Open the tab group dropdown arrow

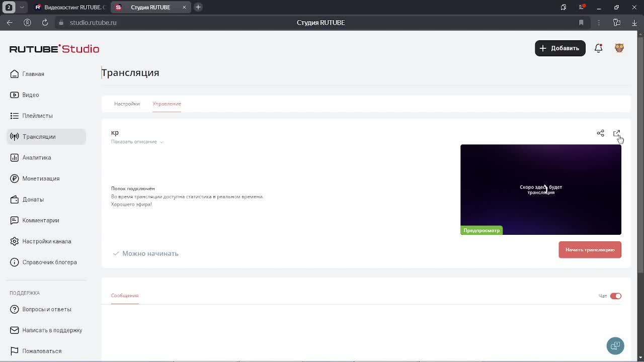click(22, 7)
